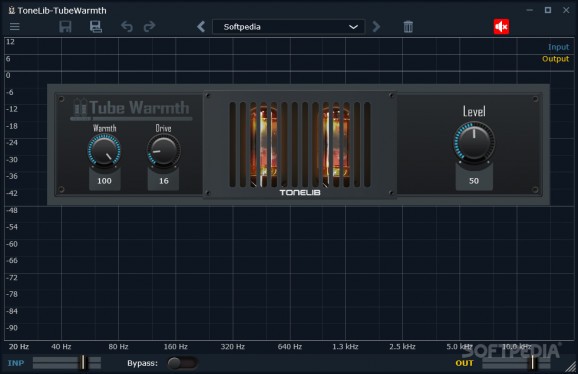Screen dimensions: 578x374
Task: Click the Level value field showing 50
Action: point(474,181)
